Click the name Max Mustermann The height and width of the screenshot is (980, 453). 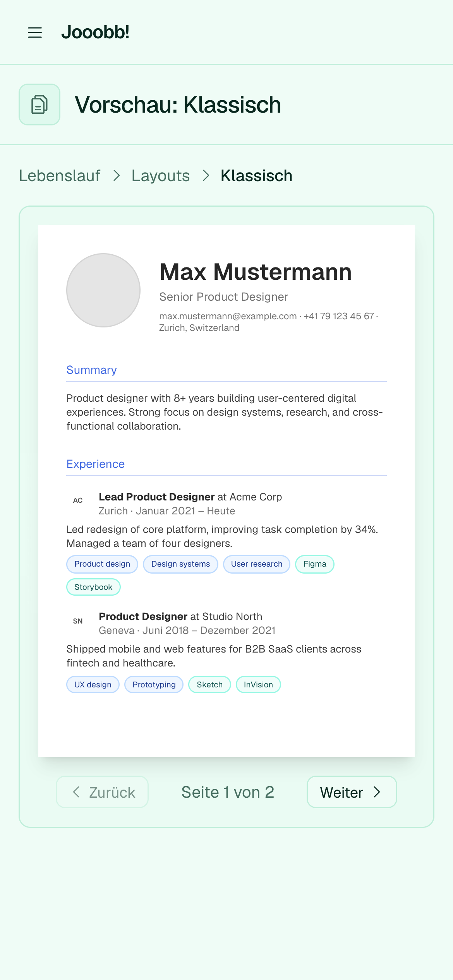coord(256,272)
